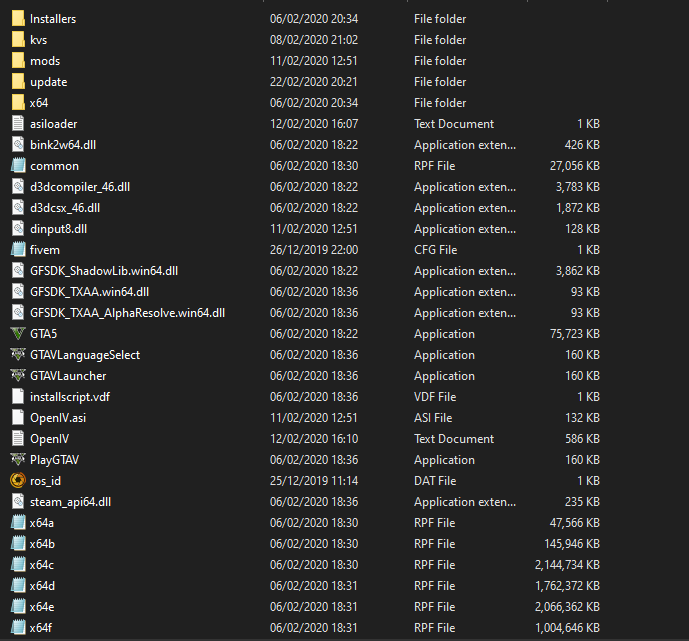Click the fivem CFG file icon
The image size is (689, 641).
tap(17, 250)
